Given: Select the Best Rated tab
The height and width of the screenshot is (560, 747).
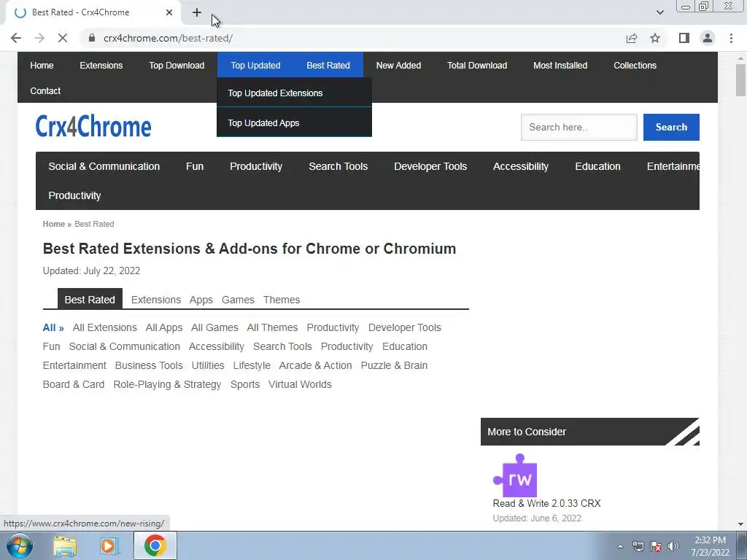Looking at the screenshot, I should (x=90, y=300).
